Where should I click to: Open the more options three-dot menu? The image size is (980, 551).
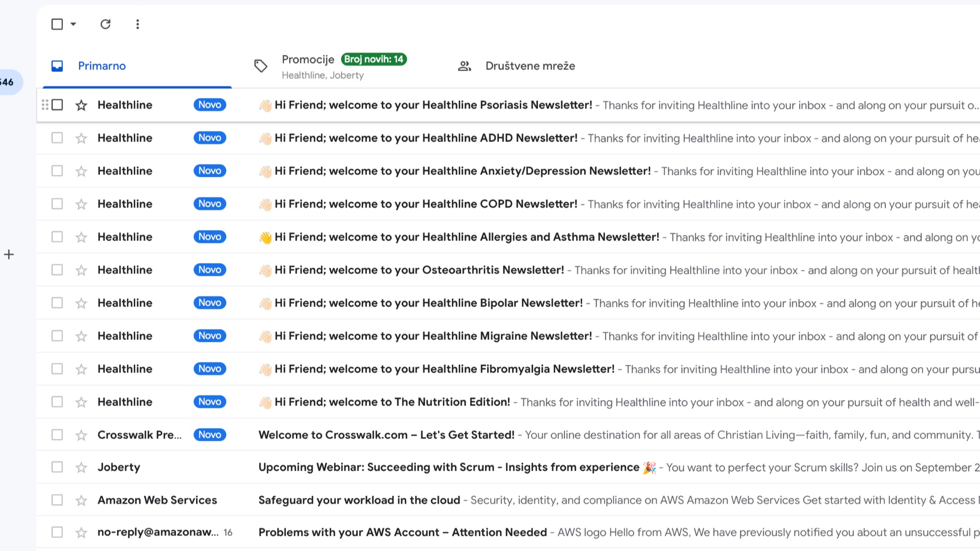(x=138, y=24)
